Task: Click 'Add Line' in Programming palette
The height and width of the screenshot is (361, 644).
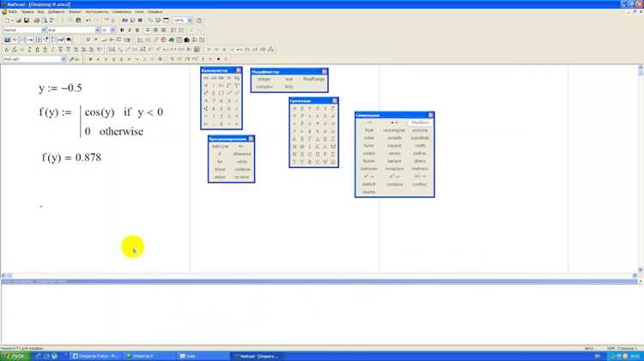Action: (x=220, y=147)
